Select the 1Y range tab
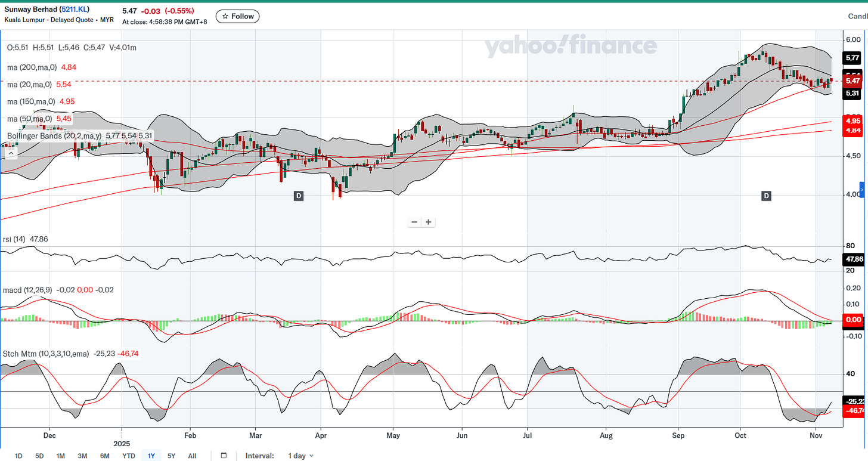Screen dimensions: 868x461 coord(151,456)
